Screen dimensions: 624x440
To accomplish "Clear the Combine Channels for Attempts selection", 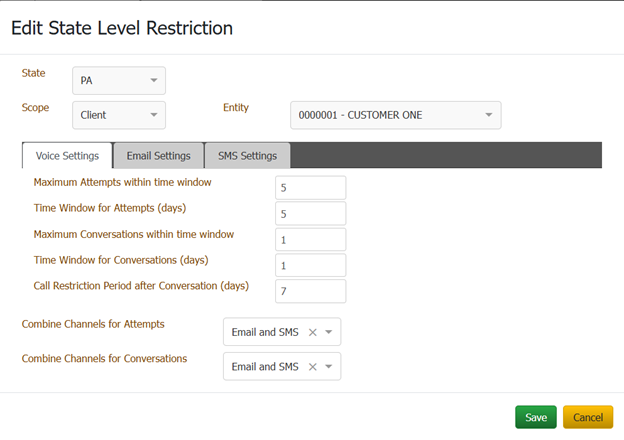I will (x=312, y=332).
